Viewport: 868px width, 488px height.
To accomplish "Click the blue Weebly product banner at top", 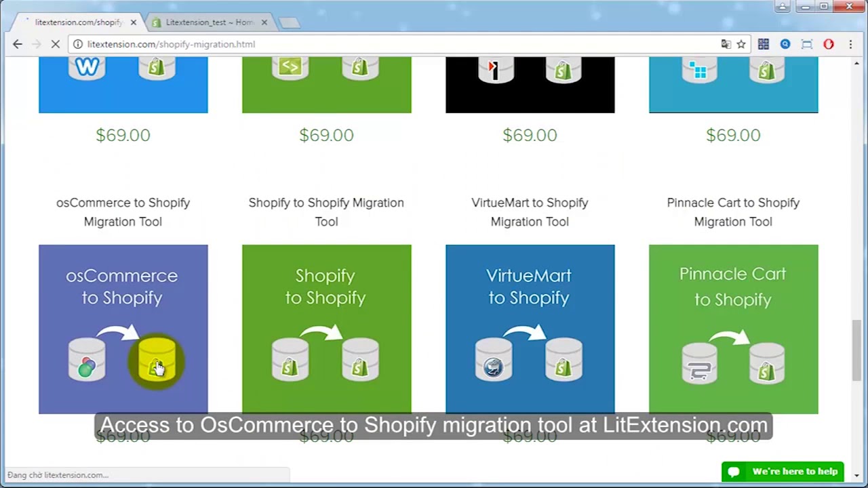I will (x=123, y=85).
